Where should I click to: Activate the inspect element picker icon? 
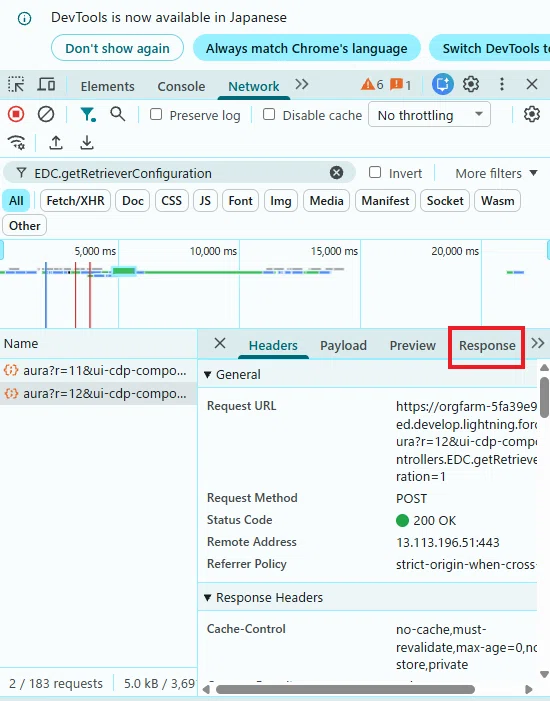pyautogui.click(x=16, y=84)
